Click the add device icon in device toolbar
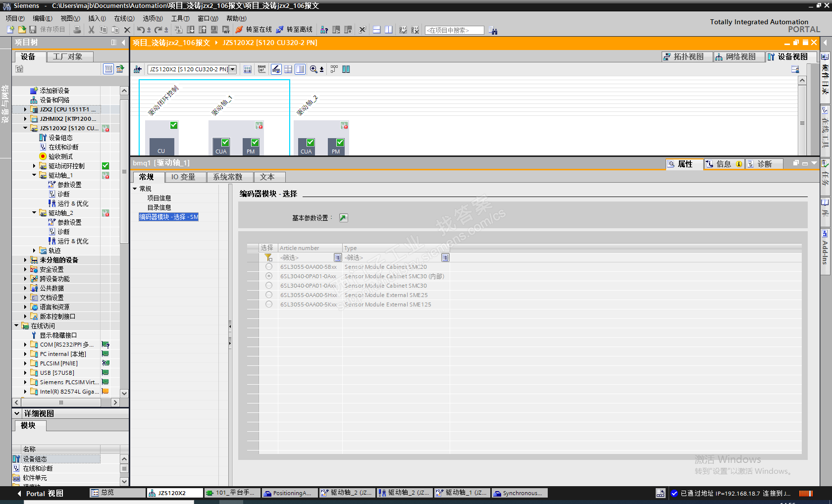Image resolution: width=832 pixels, height=504 pixels. [x=138, y=69]
